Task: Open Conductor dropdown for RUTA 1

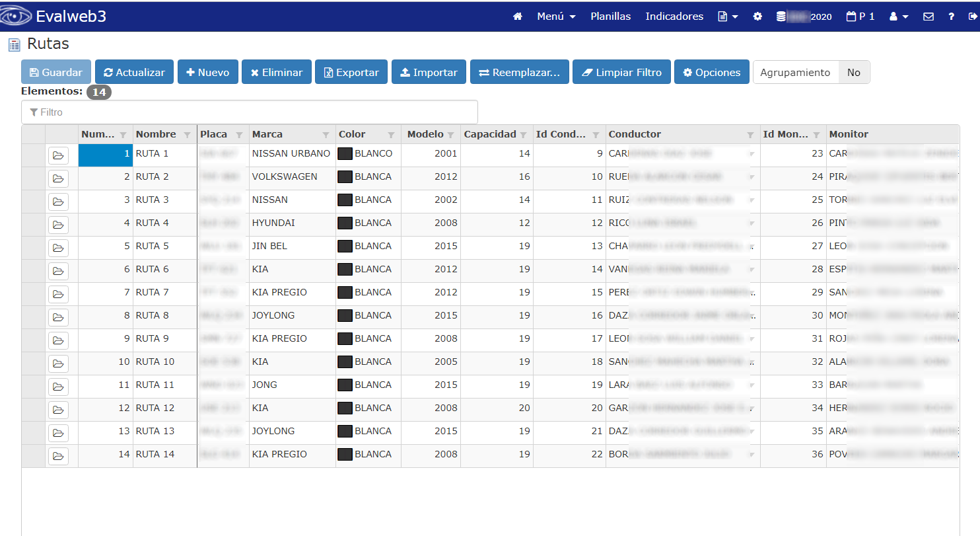Action: [752, 154]
